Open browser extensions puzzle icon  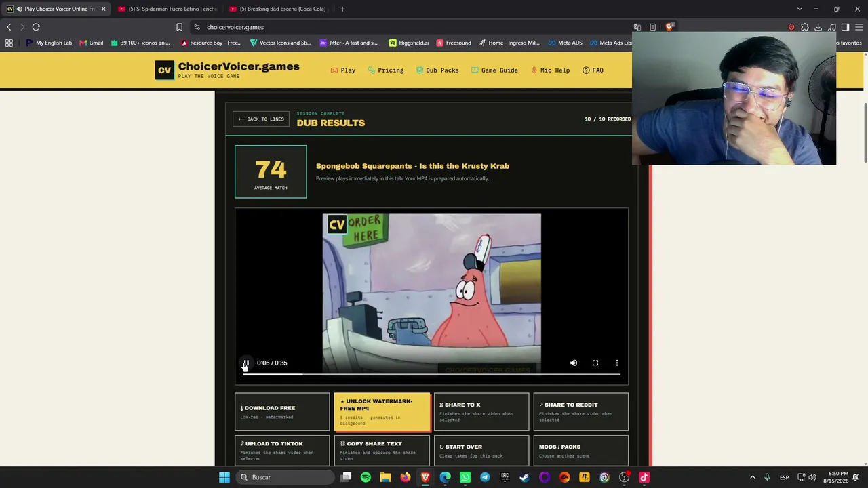tap(805, 27)
